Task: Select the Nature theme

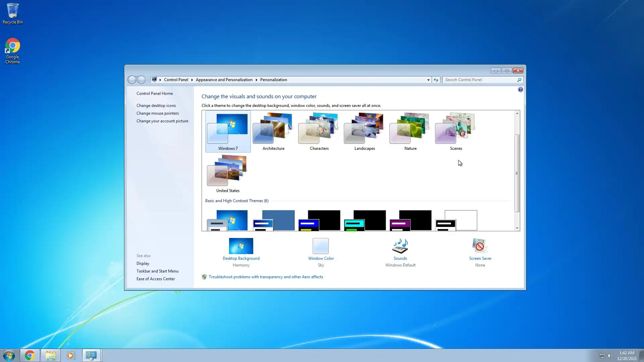Action: point(410,131)
